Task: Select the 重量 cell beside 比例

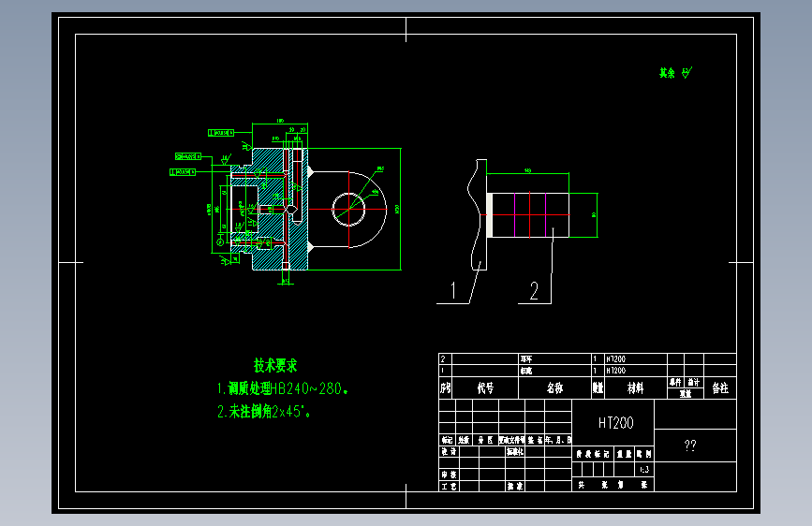Action: [x=624, y=454]
